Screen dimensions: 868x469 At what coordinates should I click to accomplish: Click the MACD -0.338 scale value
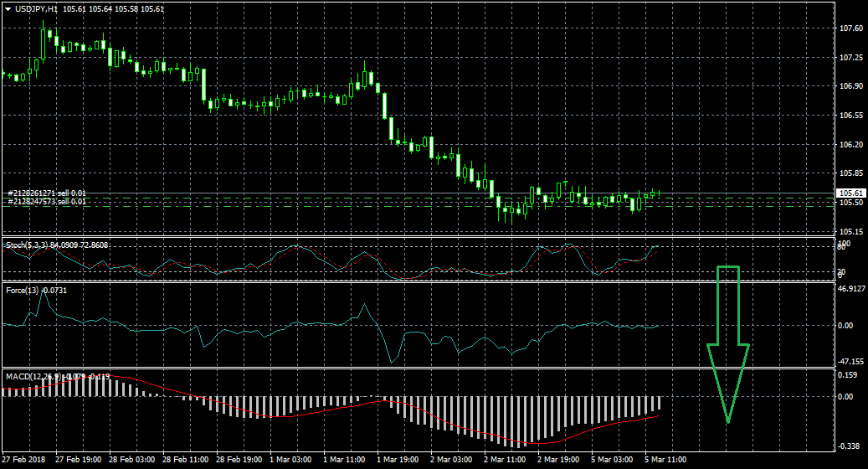(x=849, y=446)
